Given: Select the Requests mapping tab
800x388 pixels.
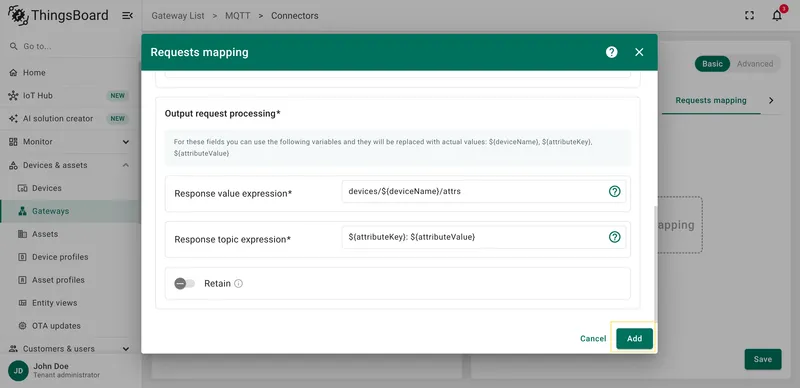Looking at the screenshot, I should (711, 100).
